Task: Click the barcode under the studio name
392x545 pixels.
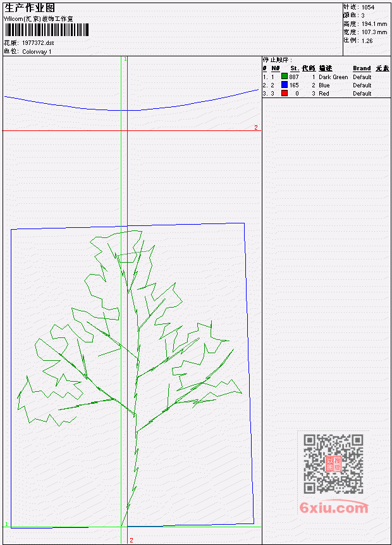Action: tap(47, 30)
